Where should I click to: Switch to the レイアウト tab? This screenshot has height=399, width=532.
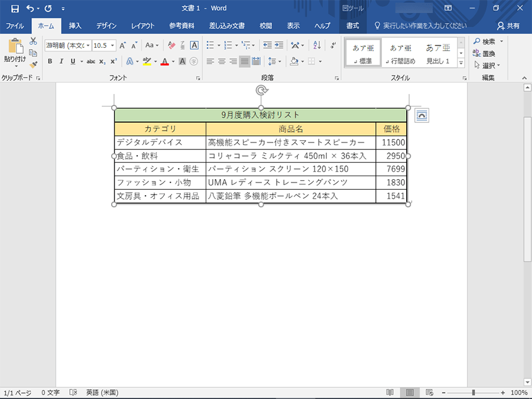point(142,26)
